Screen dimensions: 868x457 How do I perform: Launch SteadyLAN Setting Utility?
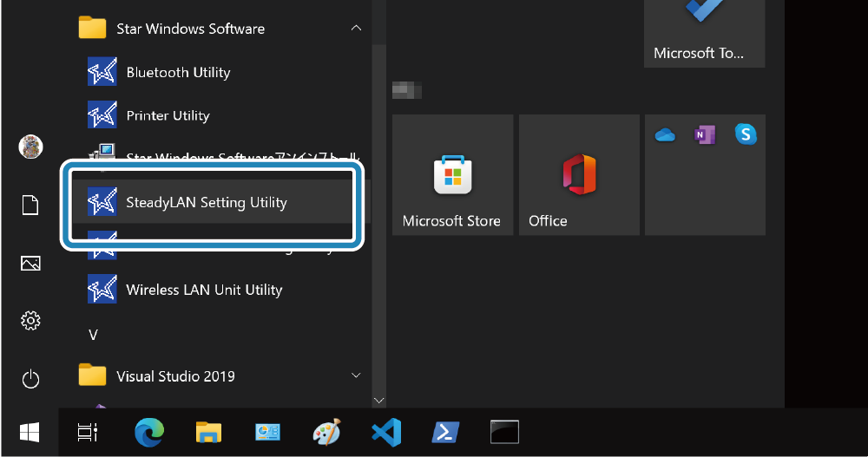(x=207, y=202)
